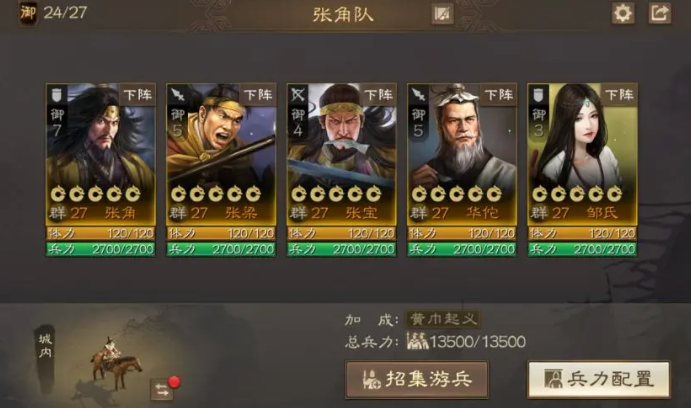Tap 张梁 green troop strength bar
Viewport: 691px width, 408px height.
221,249
